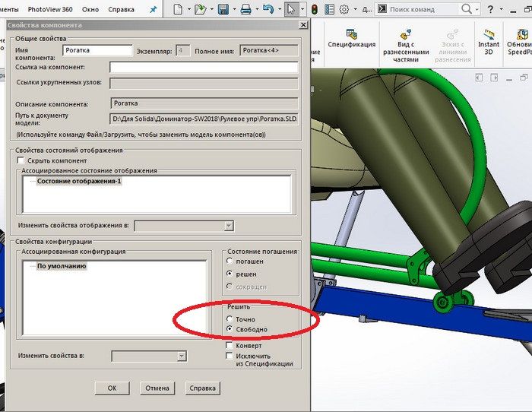Check the Конверт checkbox
This screenshot has height=412, width=532.
coord(230,345)
